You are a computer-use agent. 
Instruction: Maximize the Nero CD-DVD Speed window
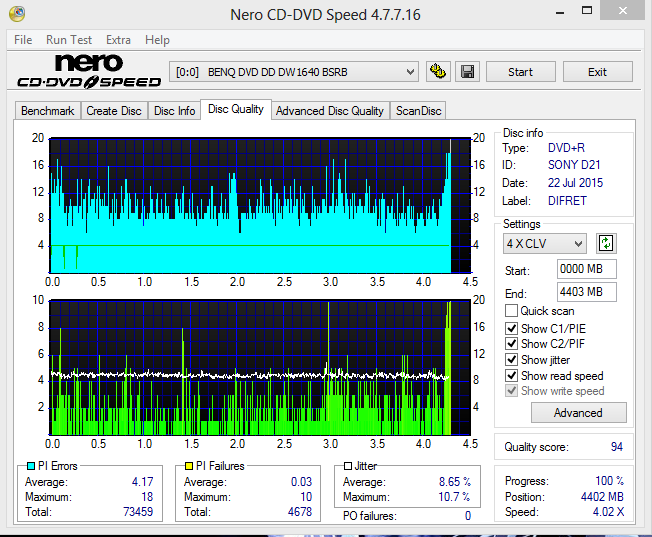pyautogui.click(x=587, y=11)
